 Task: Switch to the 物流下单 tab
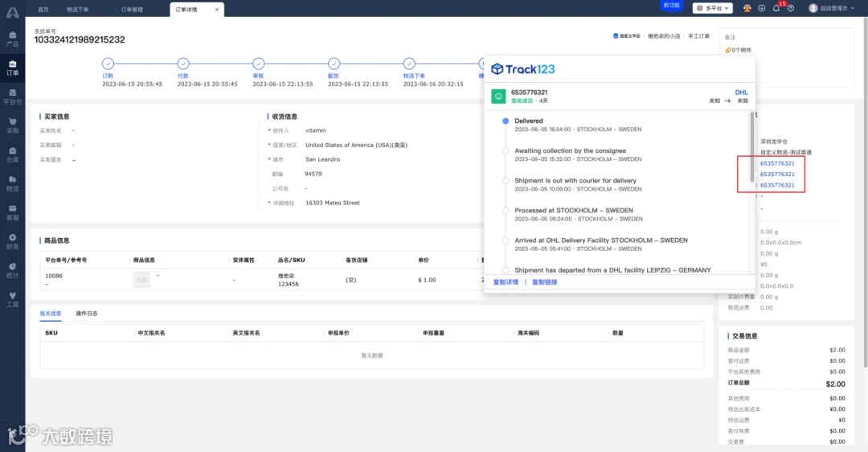tap(77, 10)
